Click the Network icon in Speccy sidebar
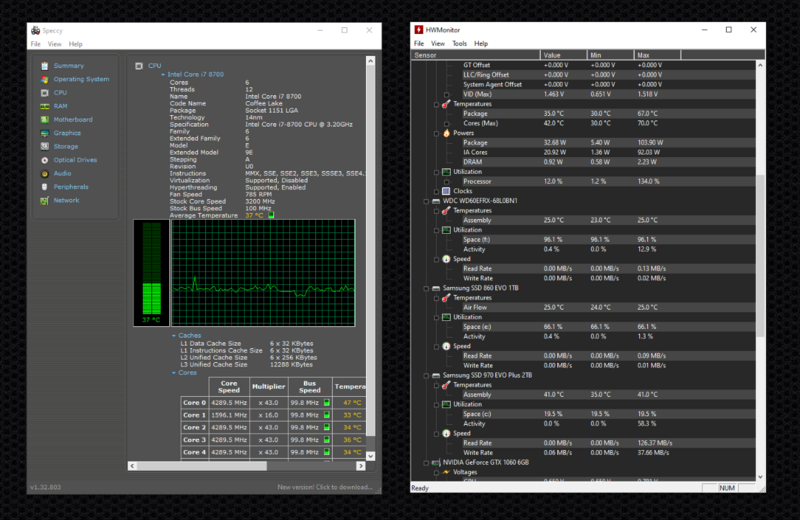 tap(44, 200)
